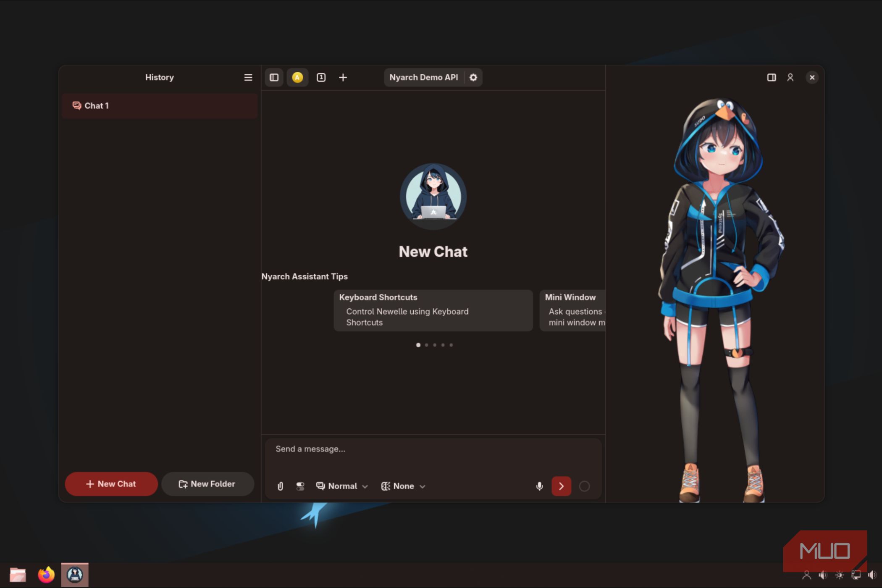Open the tab overview counter icon
This screenshot has height=588, width=882.
point(321,77)
